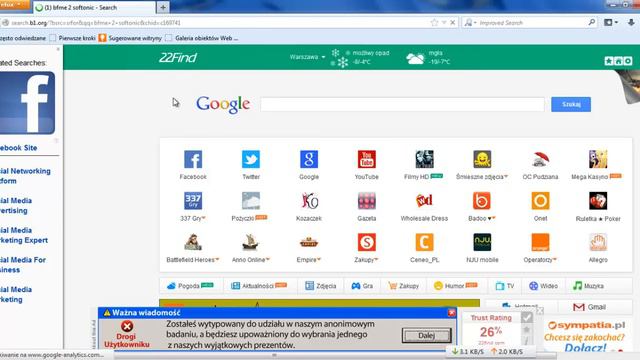Image resolution: width=640 pixels, height=360 pixels.
Task: Open search engine dropdown in browser search box
Action: pyautogui.click(x=471, y=23)
